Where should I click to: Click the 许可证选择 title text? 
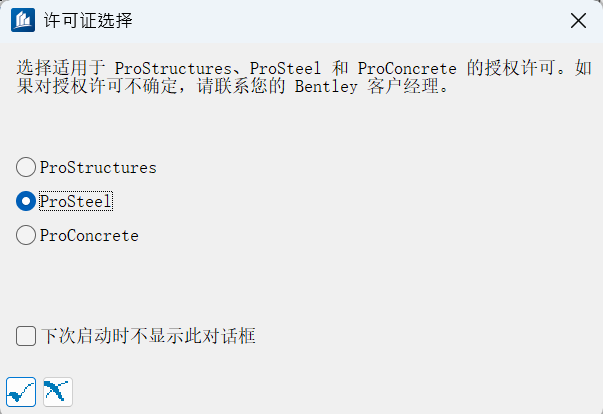point(88,20)
